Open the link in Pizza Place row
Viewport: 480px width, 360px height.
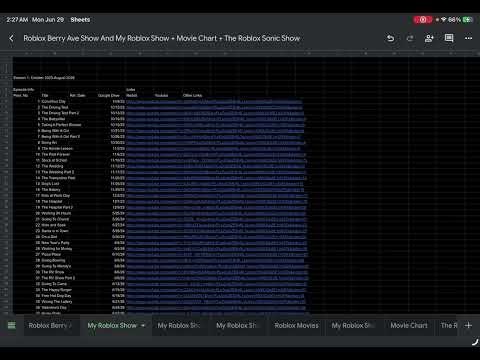(217, 254)
